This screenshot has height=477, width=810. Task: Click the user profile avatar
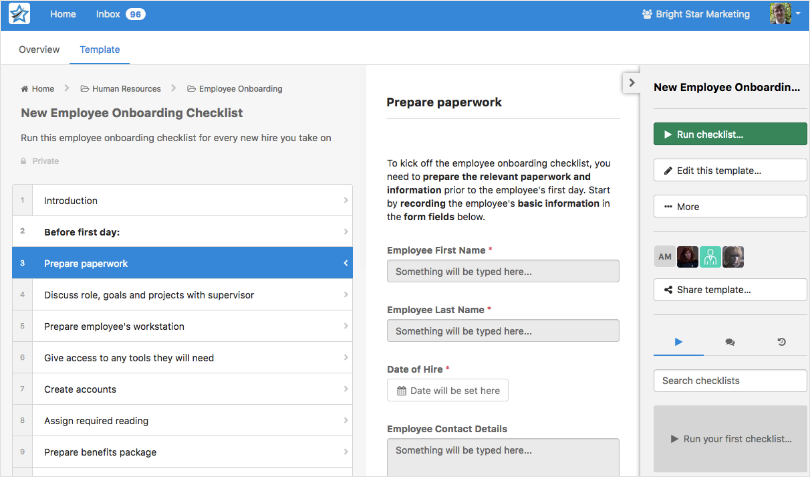point(780,13)
